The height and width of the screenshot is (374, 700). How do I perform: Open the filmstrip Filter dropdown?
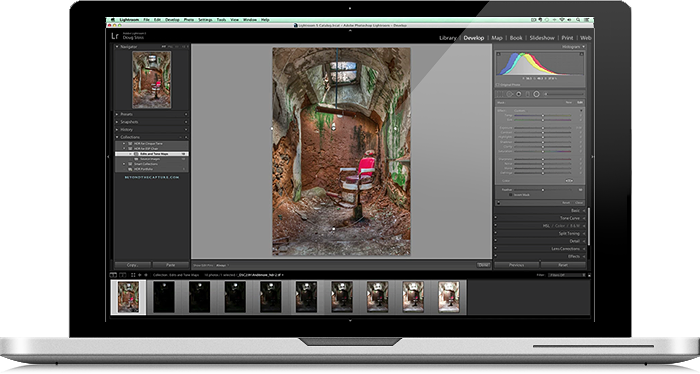pyautogui.click(x=567, y=275)
